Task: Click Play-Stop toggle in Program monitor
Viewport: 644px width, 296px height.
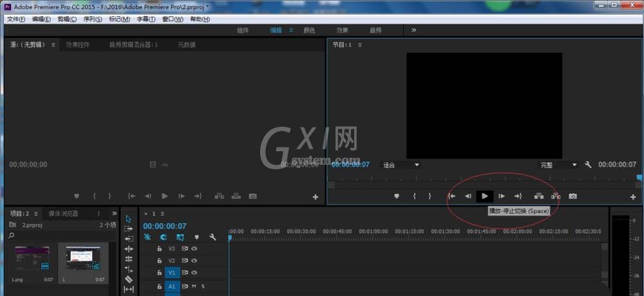Action: click(485, 196)
